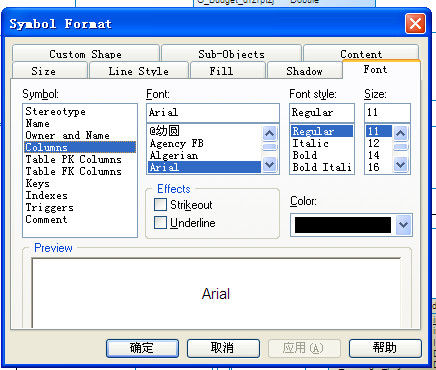
Task: Select Table FK Columns symbol
Action: (x=80, y=171)
